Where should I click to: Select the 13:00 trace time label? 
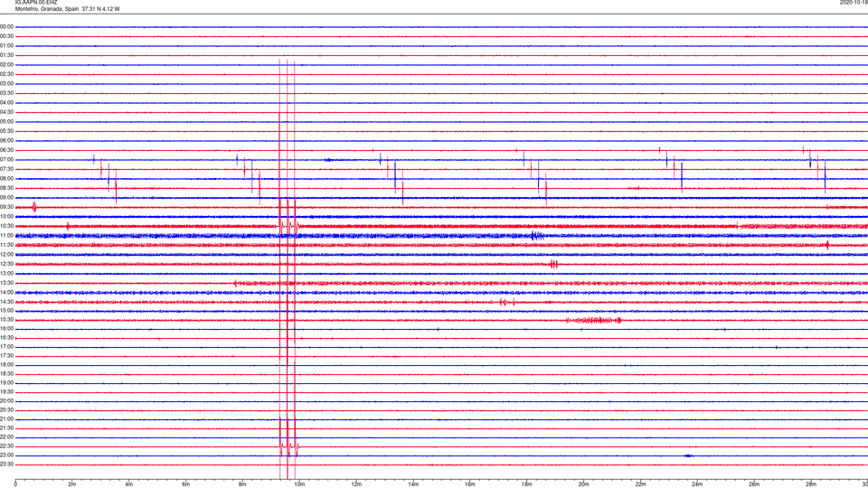coord(6,273)
